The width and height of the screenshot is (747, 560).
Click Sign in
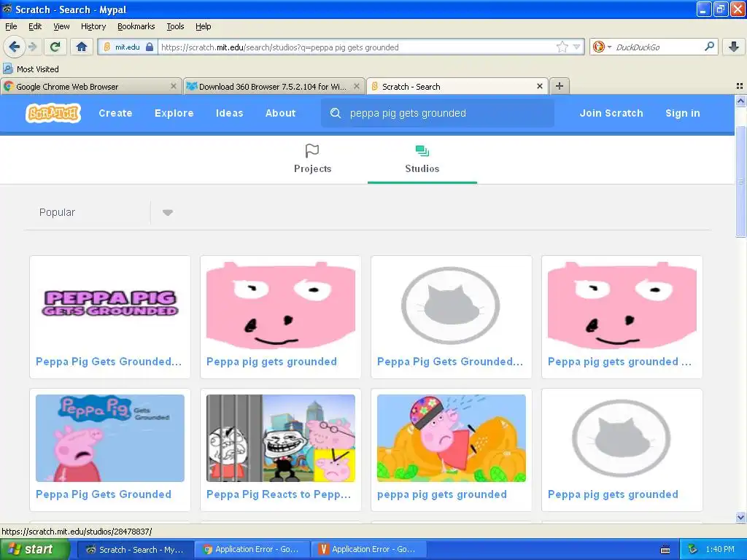[x=683, y=113]
